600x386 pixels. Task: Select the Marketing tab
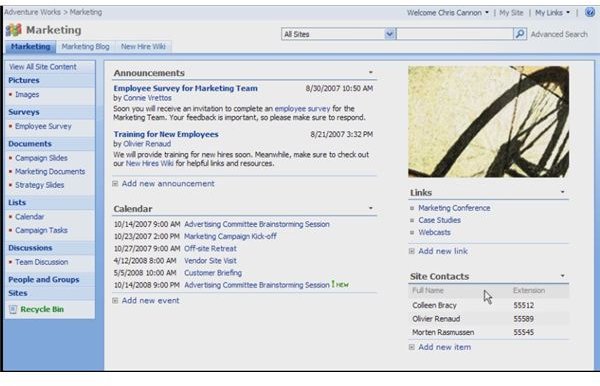31,47
